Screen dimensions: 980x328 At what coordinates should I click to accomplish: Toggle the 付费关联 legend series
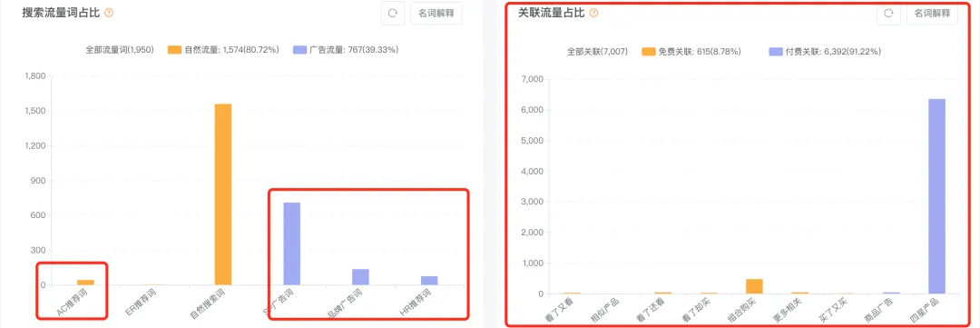point(825,52)
